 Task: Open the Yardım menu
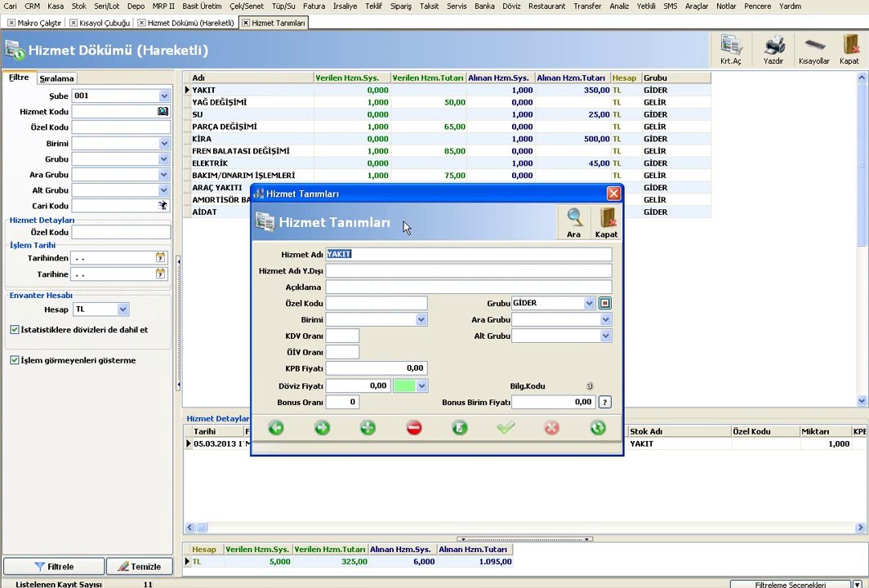point(791,6)
